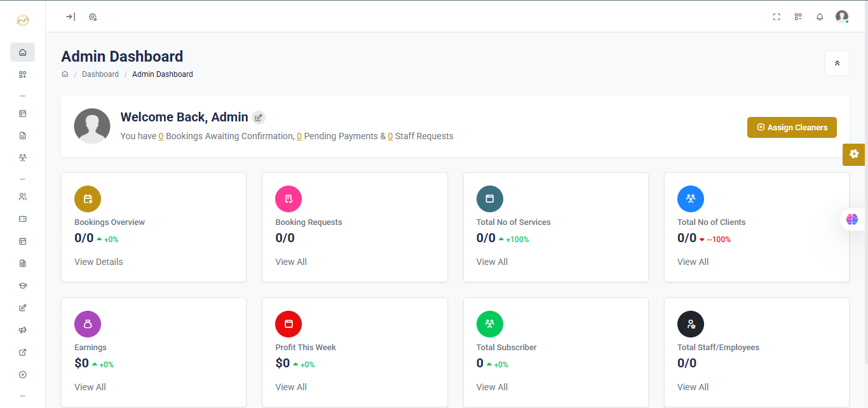This screenshot has width=868, height=408.
Task: Open the user profile avatar menu
Action: pyautogui.click(x=842, y=17)
